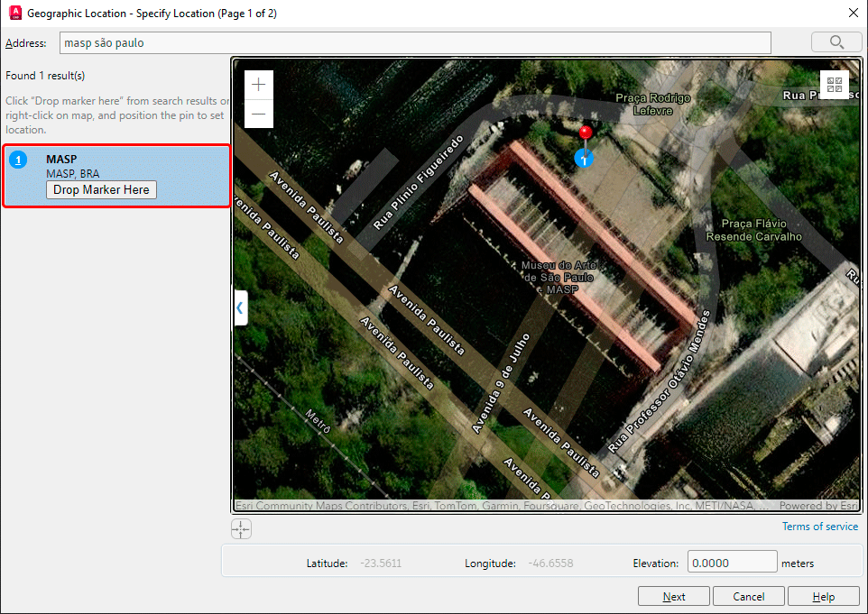Image resolution: width=868 pixels, height=614 pixels.
Task: Click the blue numbered pin on the map
Action: [x=584, y=158]
